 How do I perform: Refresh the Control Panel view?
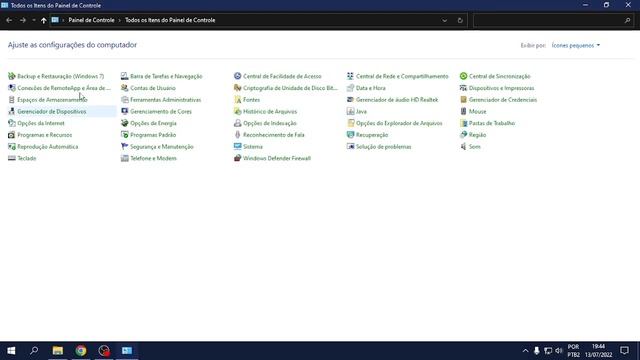[x=460, y=20]
